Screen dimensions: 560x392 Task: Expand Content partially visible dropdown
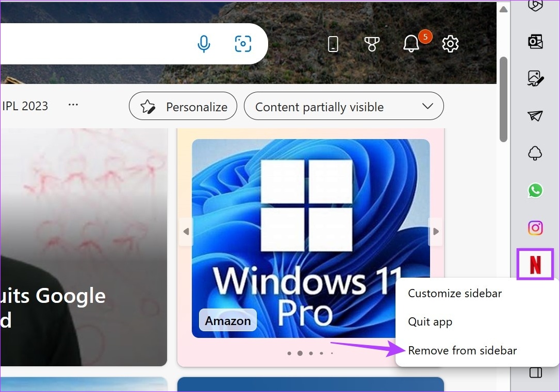click(343, 106)
